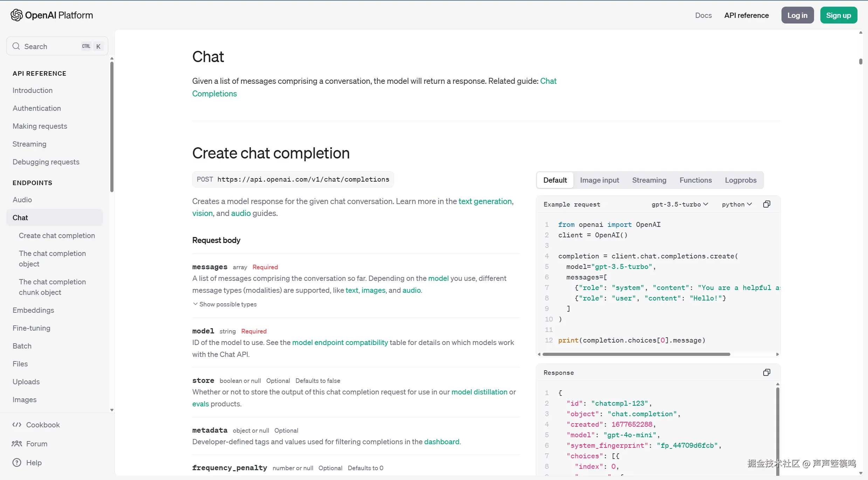
Task: Open the gpt-3.5-turbo model dropdown
Action: coord(680,204)
